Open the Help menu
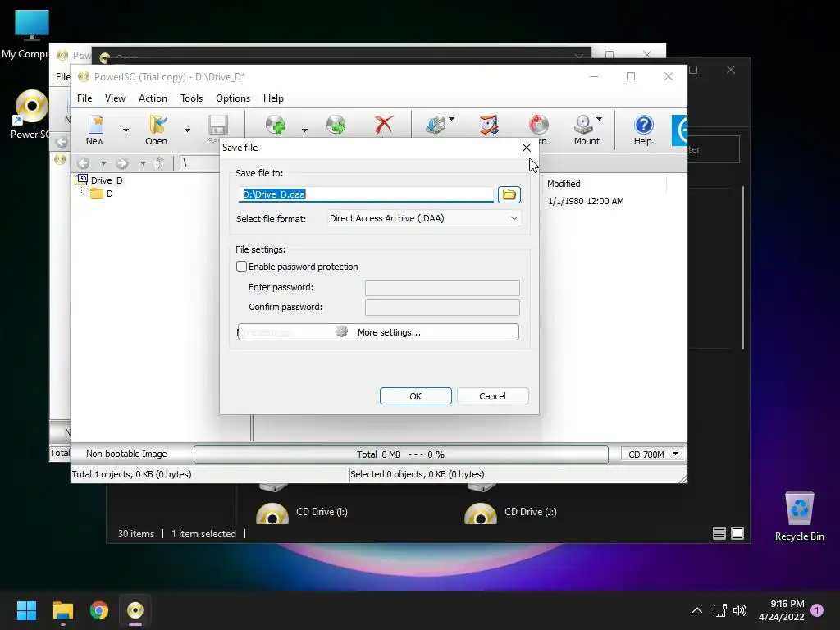The width and height of the screenshot is (840, 630). (273, 98)
